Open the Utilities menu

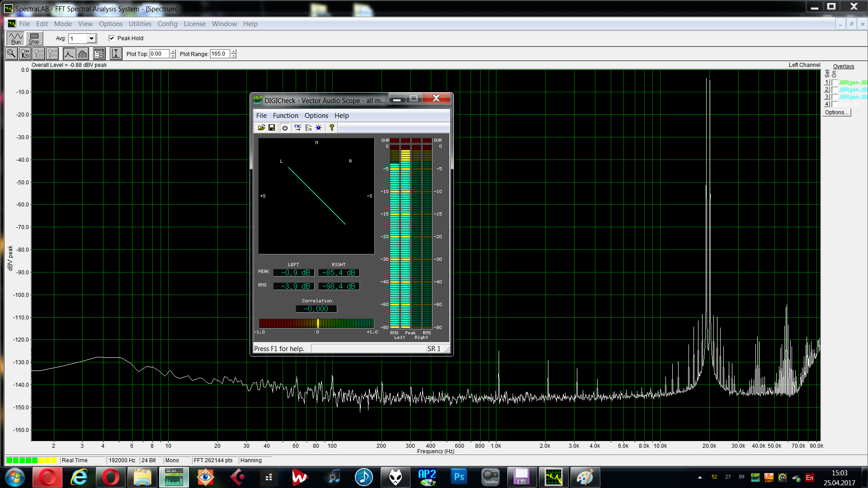pos(140,24)
